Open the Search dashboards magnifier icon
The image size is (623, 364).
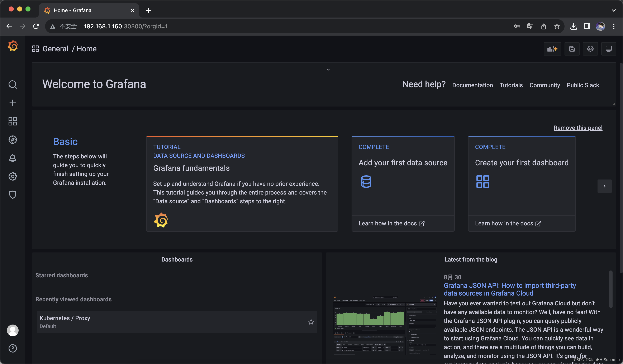(x=13, y=85)
